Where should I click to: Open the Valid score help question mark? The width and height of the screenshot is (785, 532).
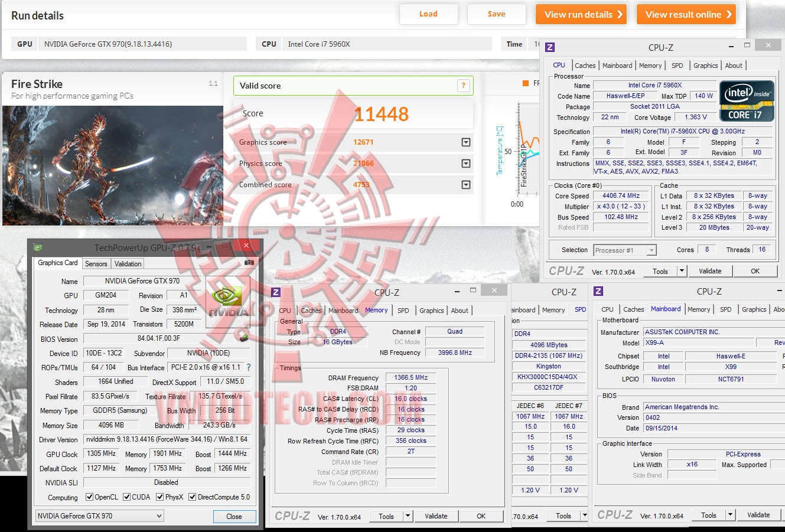464,86
